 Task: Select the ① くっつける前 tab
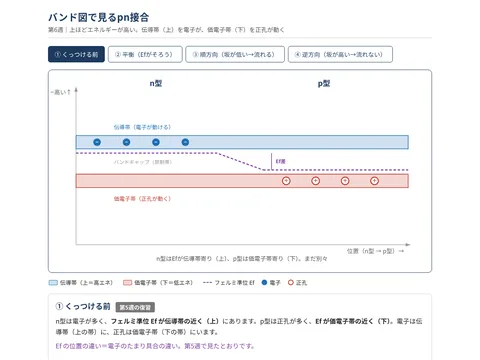click(x=76, y=54)
